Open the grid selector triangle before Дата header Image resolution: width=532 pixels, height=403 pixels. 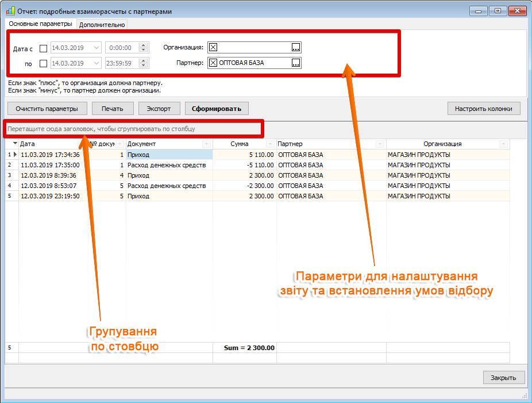[x=15, y=143]
